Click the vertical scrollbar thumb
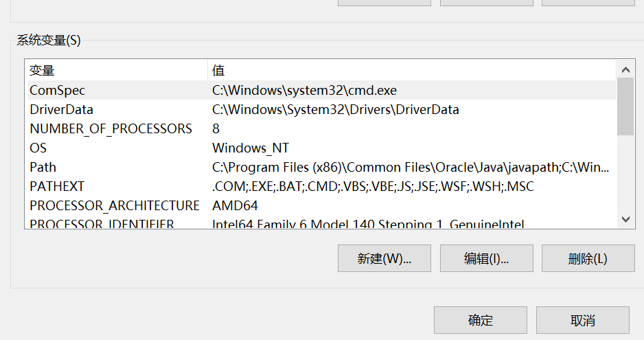Image resolution: width=644 pixels, height=340 pixels. click(x=625, y=106)
